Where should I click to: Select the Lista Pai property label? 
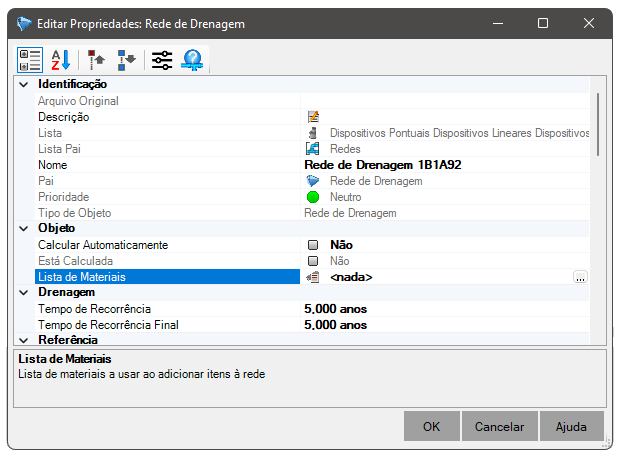click(x=59, y=149)
